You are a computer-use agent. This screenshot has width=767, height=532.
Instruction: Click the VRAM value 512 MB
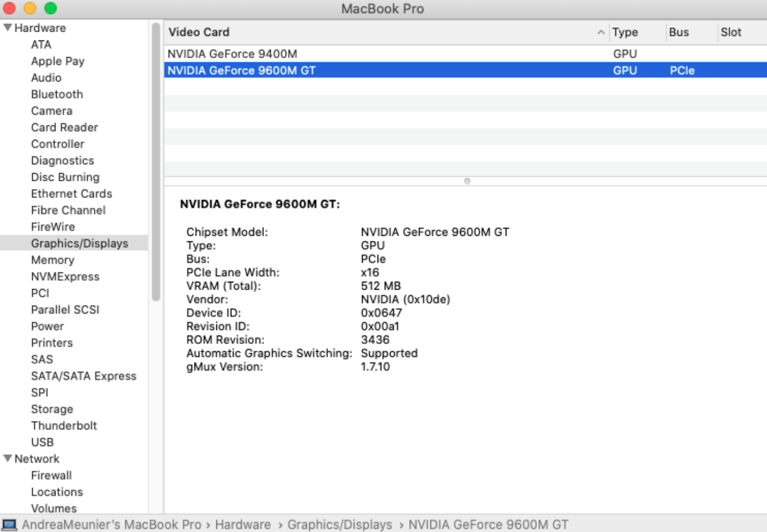click(x=380, y=286)
